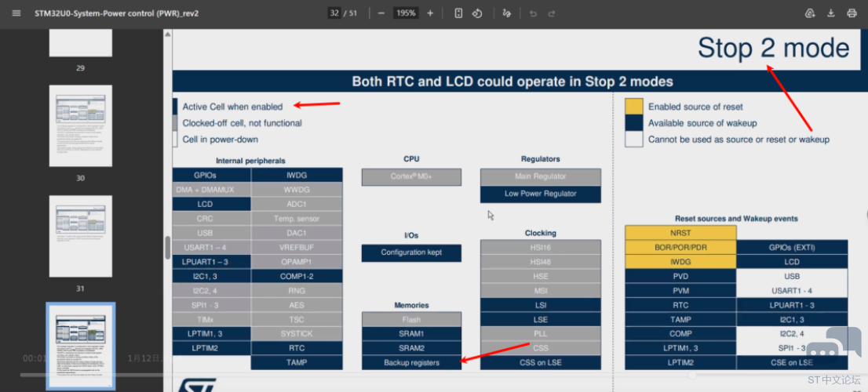Click the zoom in plus button

click(x=430, y=13)
